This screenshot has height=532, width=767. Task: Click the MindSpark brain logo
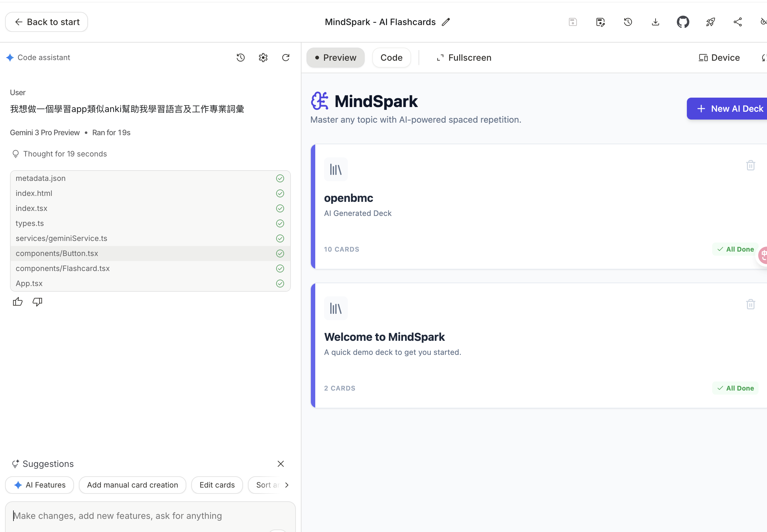(x=319, y=100)
